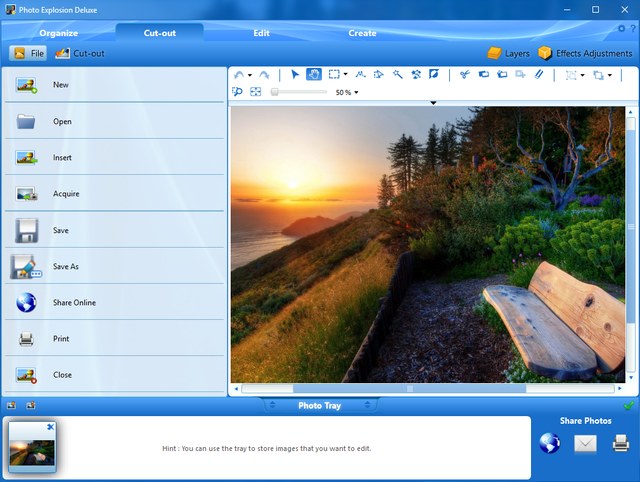Click the email envelope in Share Photos
Viewport: 640px width, 482px height.
tap(585, 444)
